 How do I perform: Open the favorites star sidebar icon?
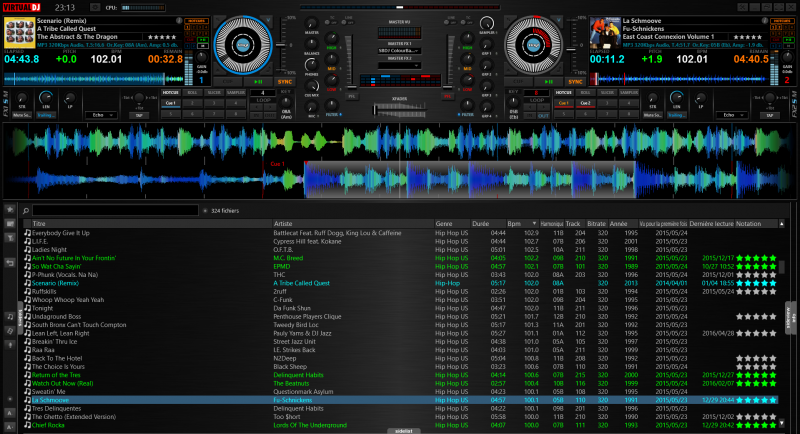click(x=10, y=210)
